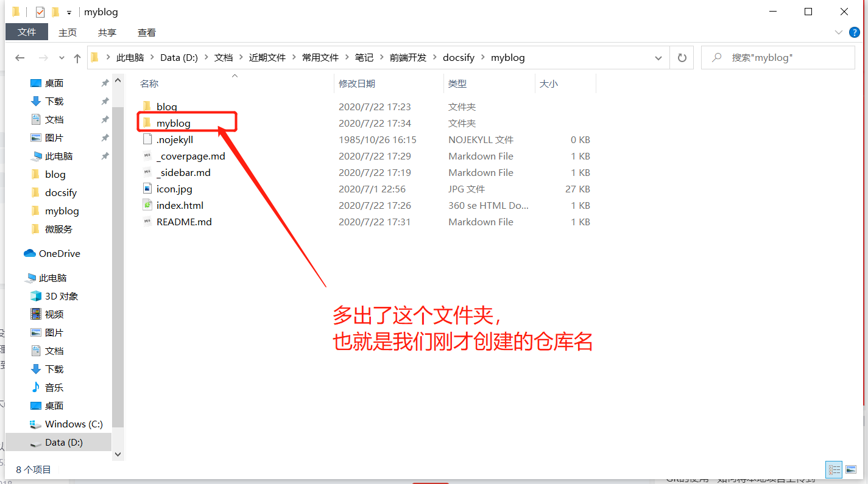Refresh the current folder view
This screenshot has height=484, width=868.
682,58
